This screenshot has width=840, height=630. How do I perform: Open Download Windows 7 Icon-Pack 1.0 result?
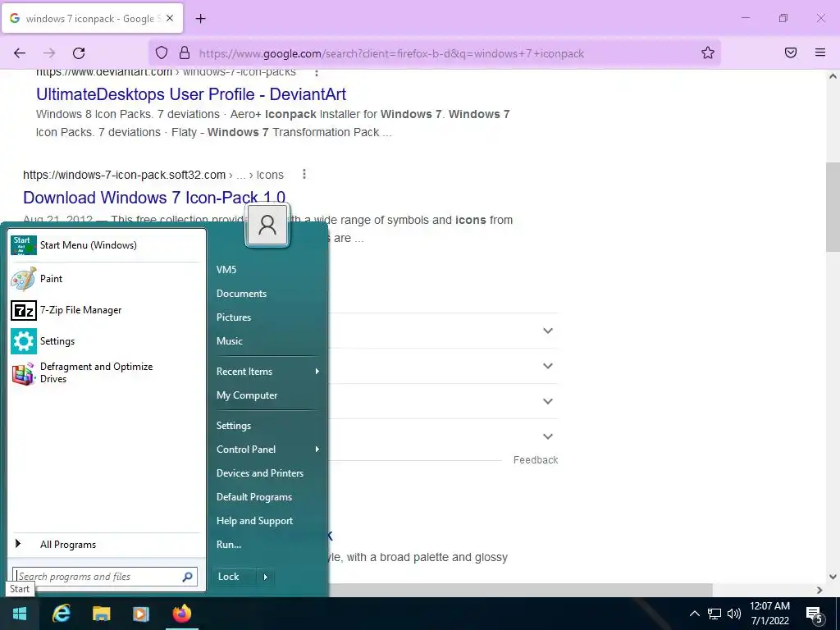[154, 198]
